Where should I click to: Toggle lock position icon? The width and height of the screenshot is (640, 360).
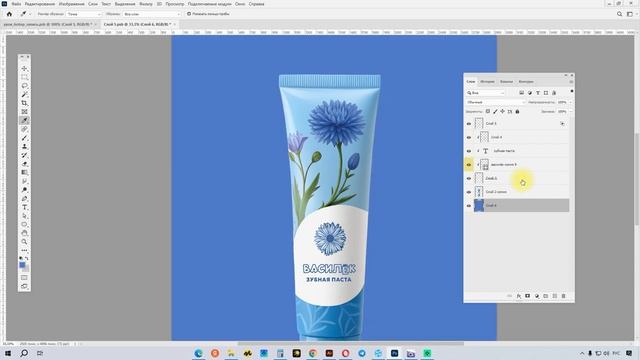[x=502, y=111]
